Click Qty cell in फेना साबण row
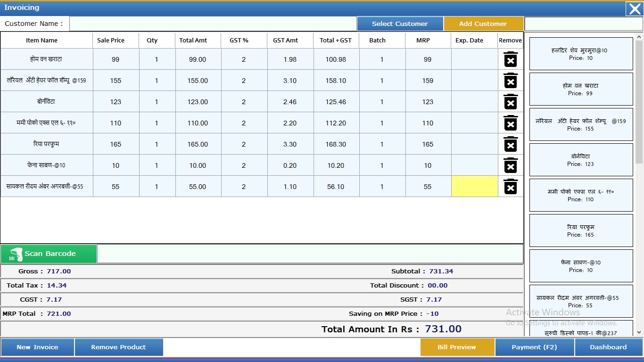 point(157,165)
